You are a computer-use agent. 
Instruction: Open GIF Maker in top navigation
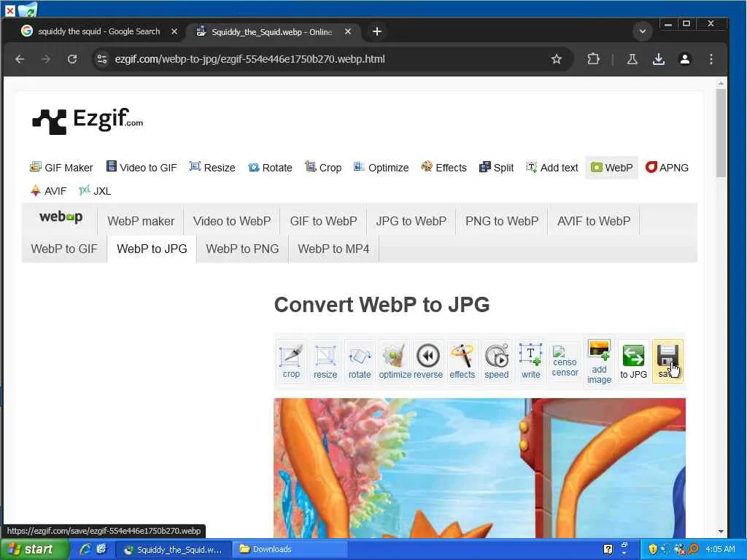click(61, 168)
